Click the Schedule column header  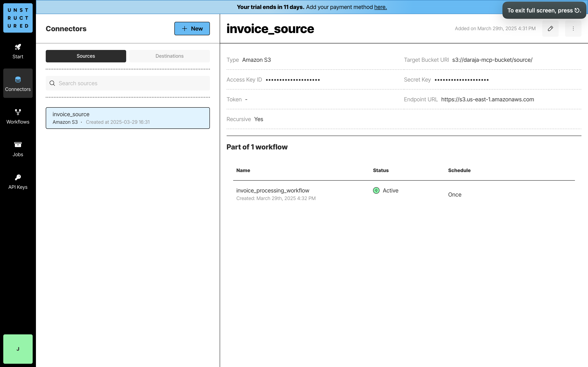coord(459,170)
